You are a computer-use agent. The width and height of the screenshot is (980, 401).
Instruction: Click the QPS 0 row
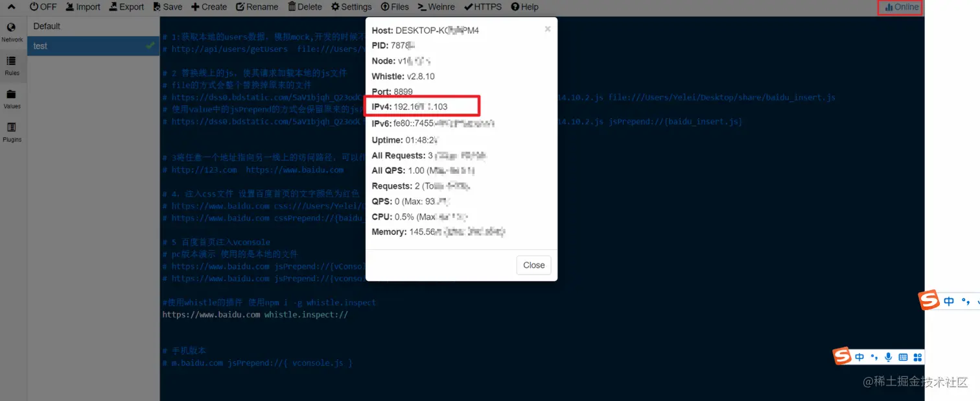(x=412, y=201)
